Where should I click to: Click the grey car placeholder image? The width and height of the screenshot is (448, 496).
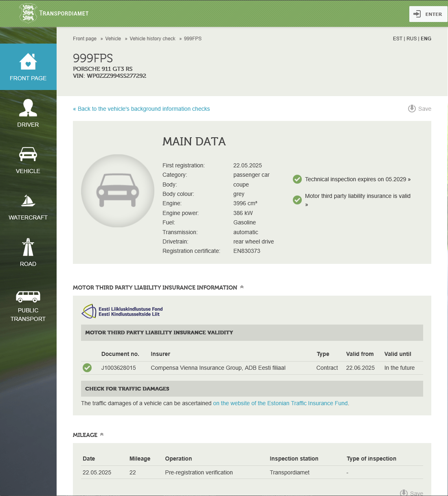pos(118,191)
